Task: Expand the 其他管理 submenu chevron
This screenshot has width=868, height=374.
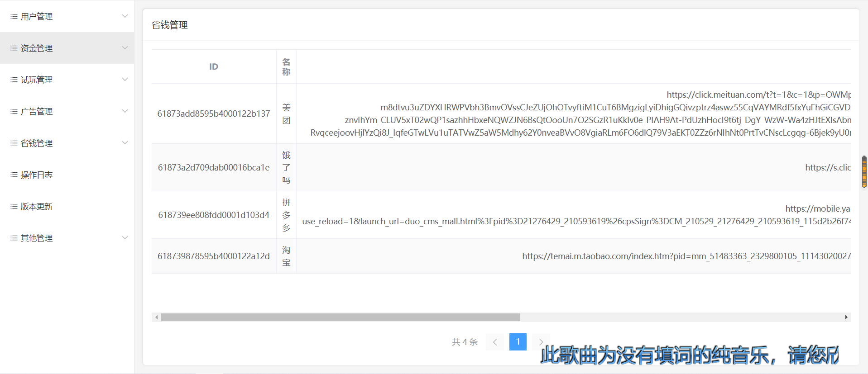Action: click(x=125, y=238)
